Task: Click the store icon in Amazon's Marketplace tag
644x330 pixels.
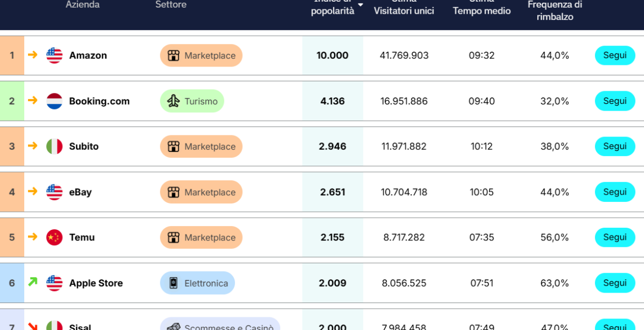Action: [174, 56]
